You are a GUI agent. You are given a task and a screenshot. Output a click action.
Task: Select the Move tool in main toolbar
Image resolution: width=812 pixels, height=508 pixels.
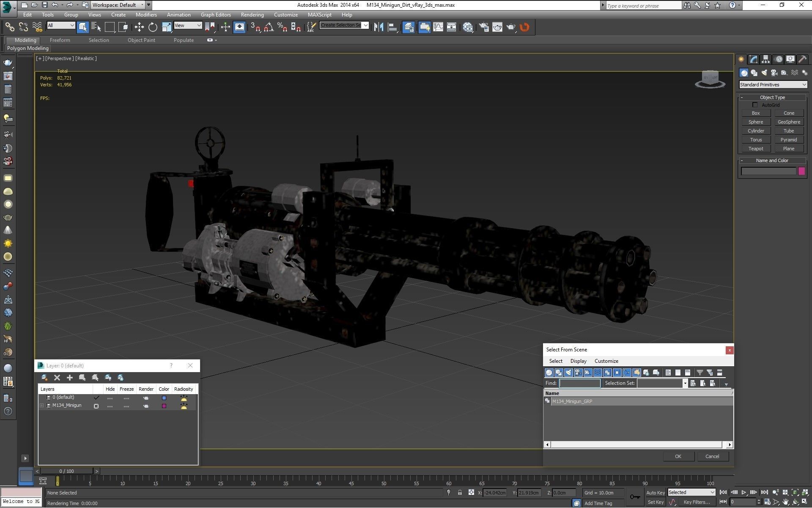point(139,27)
